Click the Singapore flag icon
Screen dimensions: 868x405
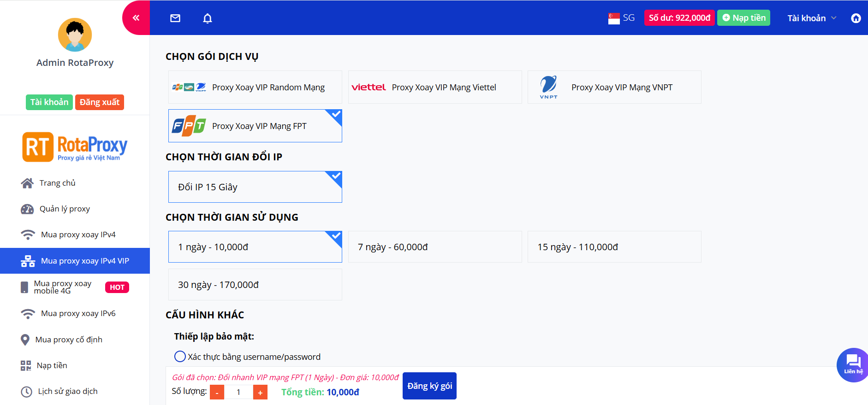(x=614, y=18)
